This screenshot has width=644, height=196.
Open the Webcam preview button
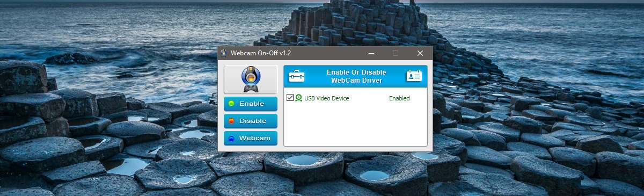tap(251, 138)
